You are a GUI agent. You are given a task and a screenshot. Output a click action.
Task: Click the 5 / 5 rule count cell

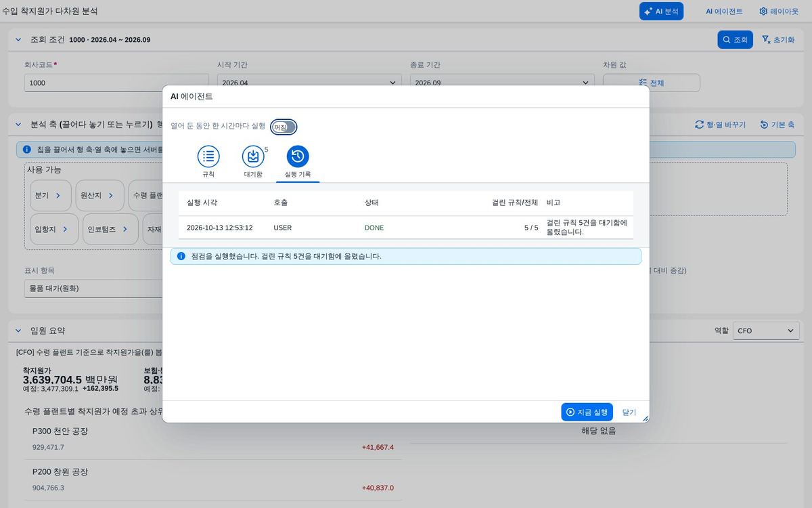click(531, 228)
